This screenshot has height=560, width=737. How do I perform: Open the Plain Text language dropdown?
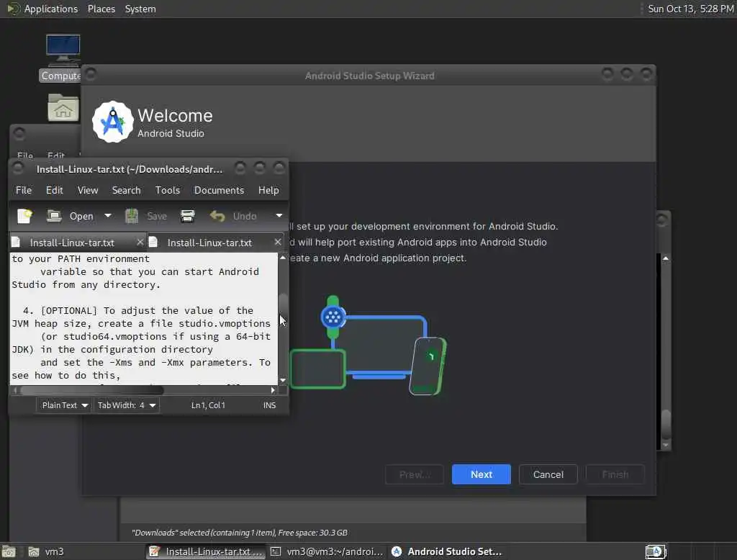tap(64, 405)
